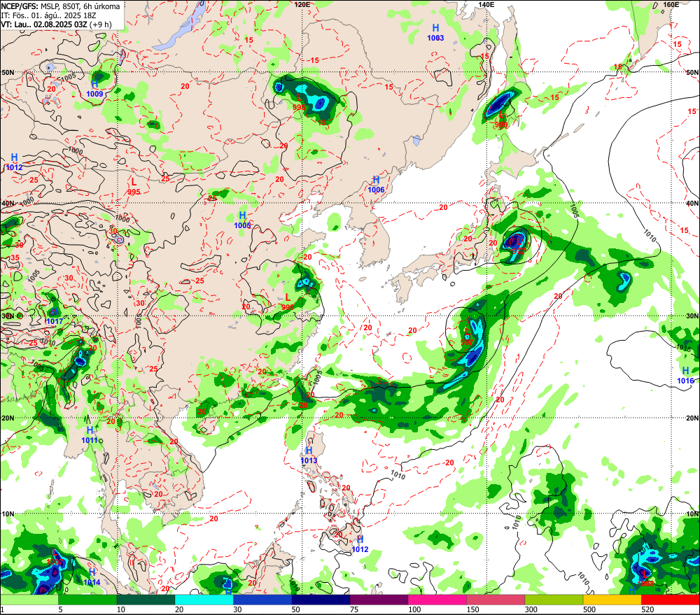Screen dimensions: 700x615
Task: Click the H 1003 high pressure marker
Action: [x=435, y=33]
